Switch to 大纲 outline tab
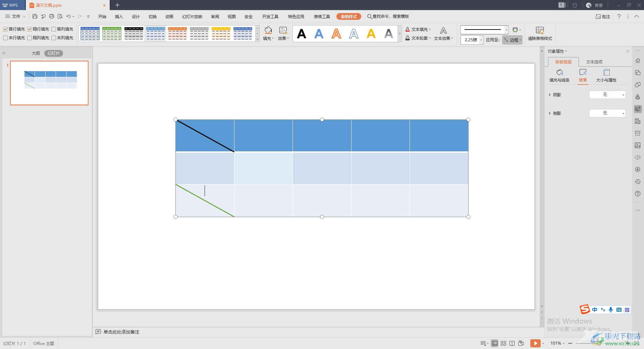 point(36,53)
